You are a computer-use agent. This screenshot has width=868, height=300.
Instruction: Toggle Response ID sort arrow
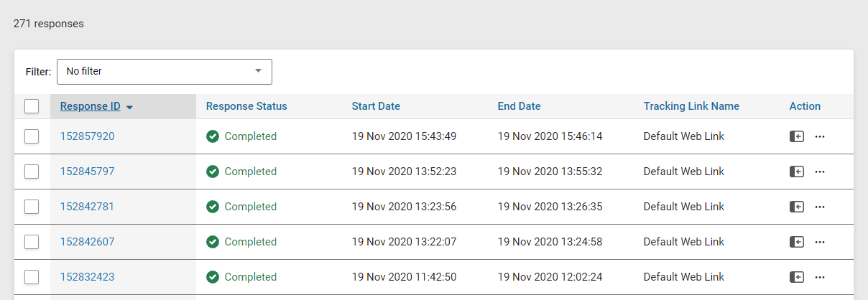[129, 107]
